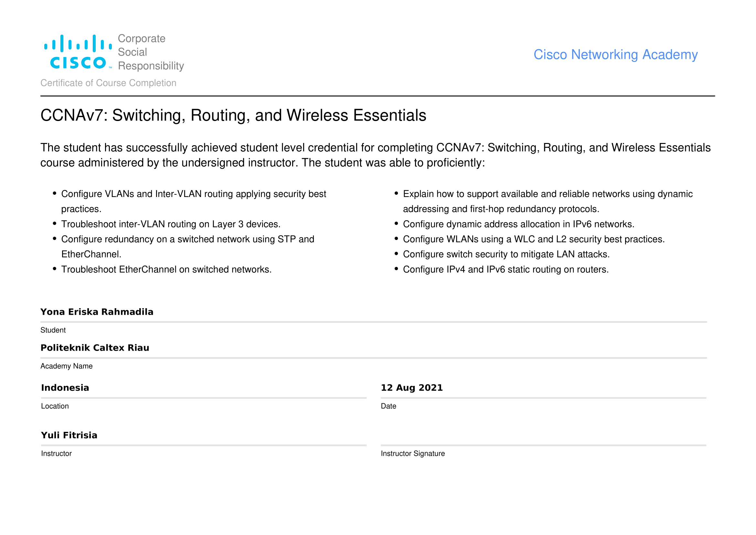Image resolution: width=756 pixels, height=535 pixels.
Task: Click the Academy Name label
Action: [x=67, y=366]
